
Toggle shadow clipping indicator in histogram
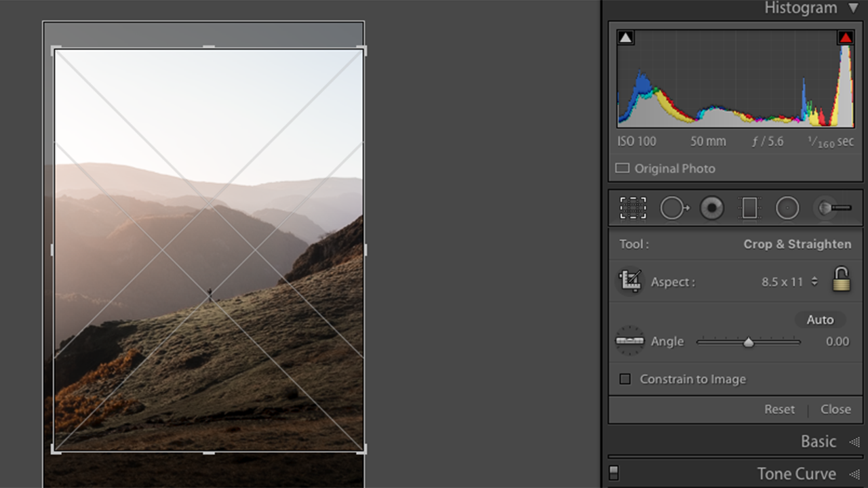pyautogui.click(x=626, y=38)
